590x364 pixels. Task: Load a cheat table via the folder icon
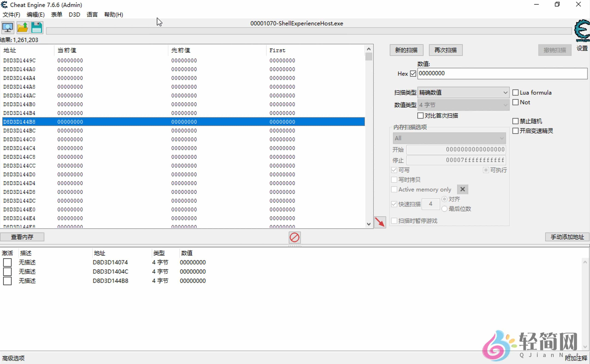[x=22, y=27]
